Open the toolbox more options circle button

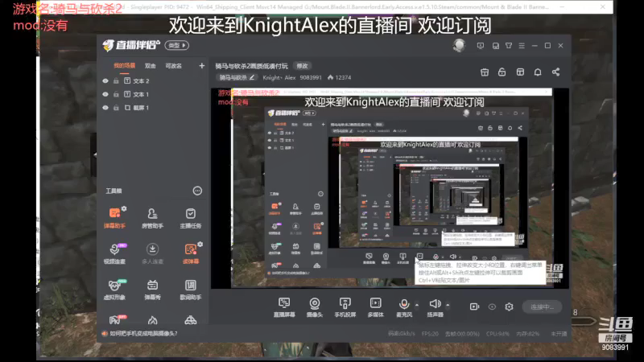(x=197, y=191)
